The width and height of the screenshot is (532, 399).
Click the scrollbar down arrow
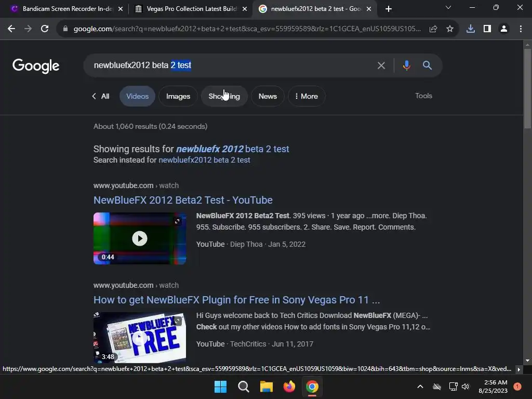527,361
